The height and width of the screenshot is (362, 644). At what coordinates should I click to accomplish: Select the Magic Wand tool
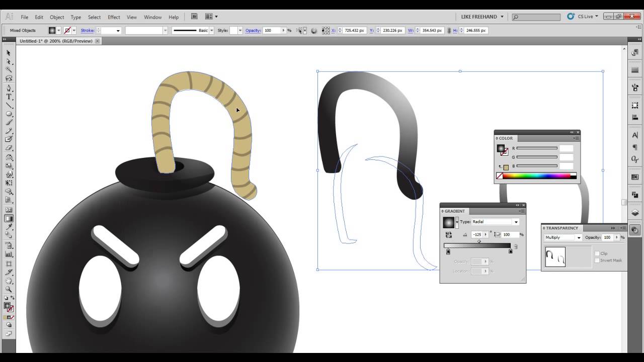click(9, 70)
